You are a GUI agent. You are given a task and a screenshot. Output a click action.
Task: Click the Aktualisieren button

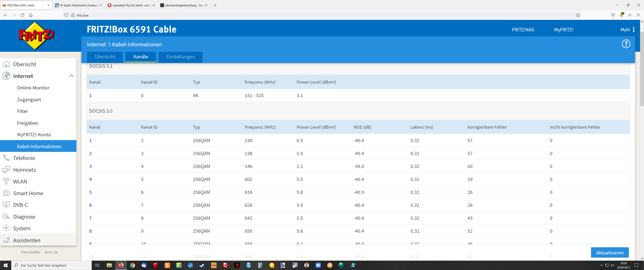coord(610,252)
